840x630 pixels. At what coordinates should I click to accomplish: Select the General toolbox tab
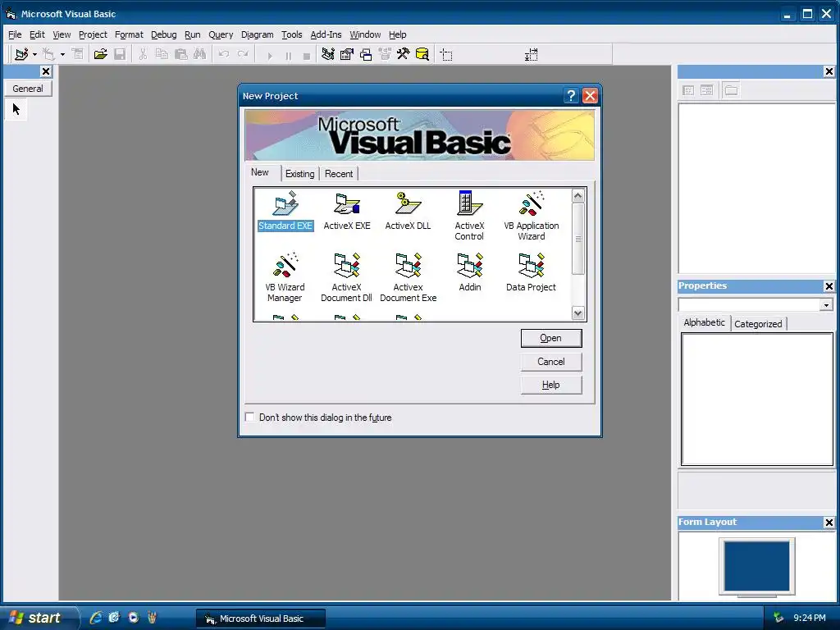[28, 89]
